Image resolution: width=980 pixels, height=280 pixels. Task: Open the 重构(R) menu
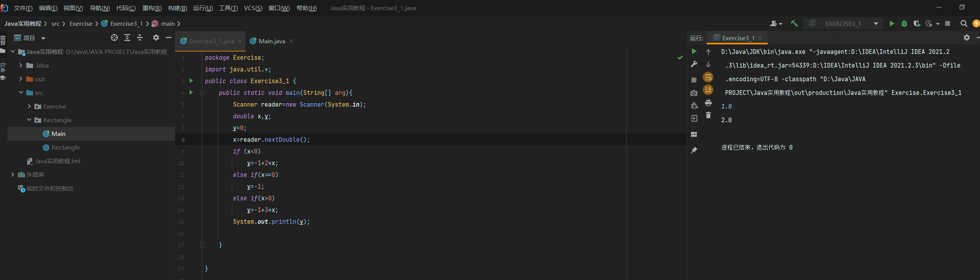(152, 8)
